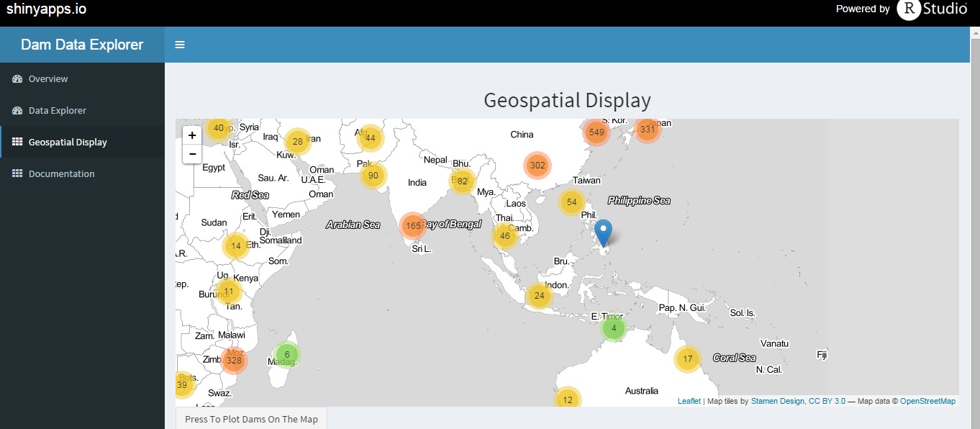Click the shinyapps.io logo text
The width and height of the screenshot is (980, 429).
tap(46, 9)
